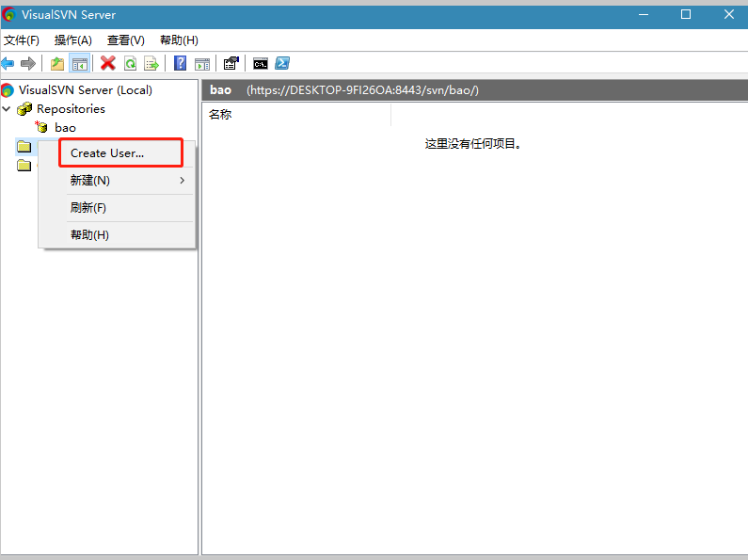Viewport: 748px width, 560px height.
Task: Launch the command prompt toolbar icon
Action: [261, 63]
